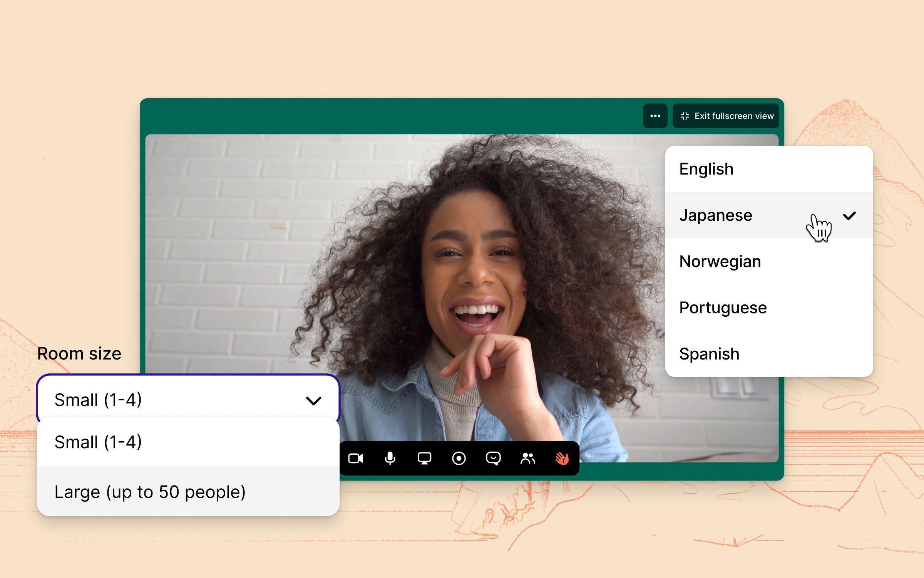Lower the raised hand
Viewport: 924px width, 578px height.
coord(562,458)
